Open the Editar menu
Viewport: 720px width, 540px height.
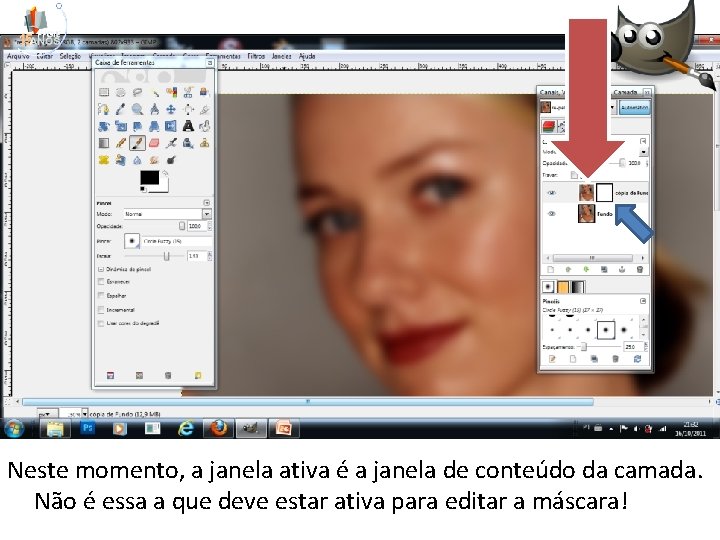point(45,56)
